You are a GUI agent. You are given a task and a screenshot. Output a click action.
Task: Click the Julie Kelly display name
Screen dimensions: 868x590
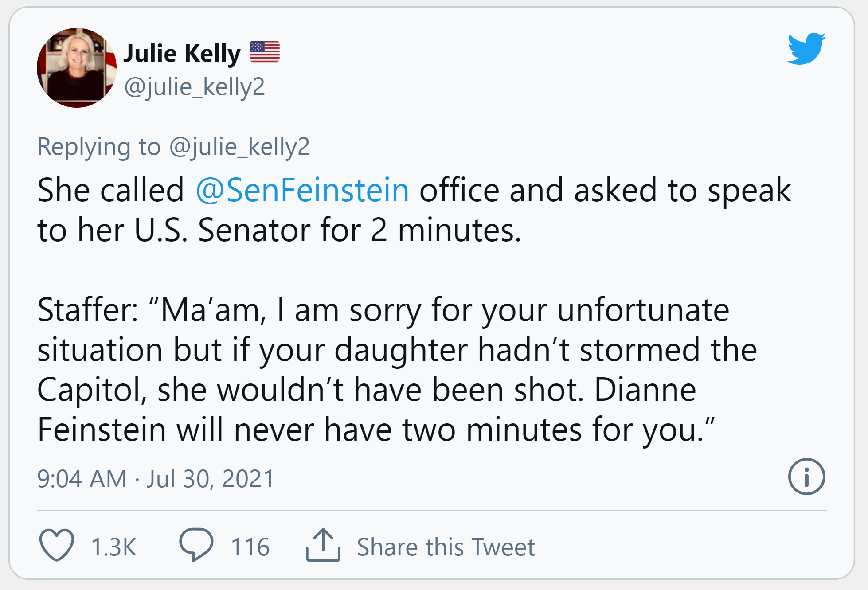tap(182, 53)
